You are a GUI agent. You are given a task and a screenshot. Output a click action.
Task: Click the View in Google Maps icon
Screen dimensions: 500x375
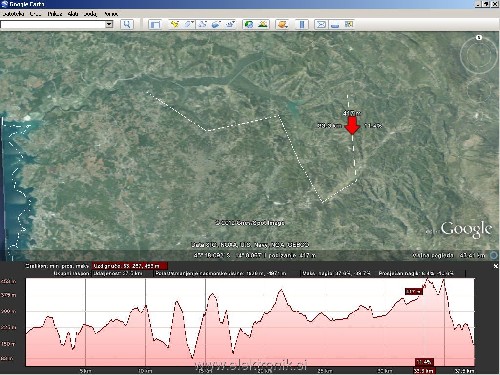[x=349, y=24]
